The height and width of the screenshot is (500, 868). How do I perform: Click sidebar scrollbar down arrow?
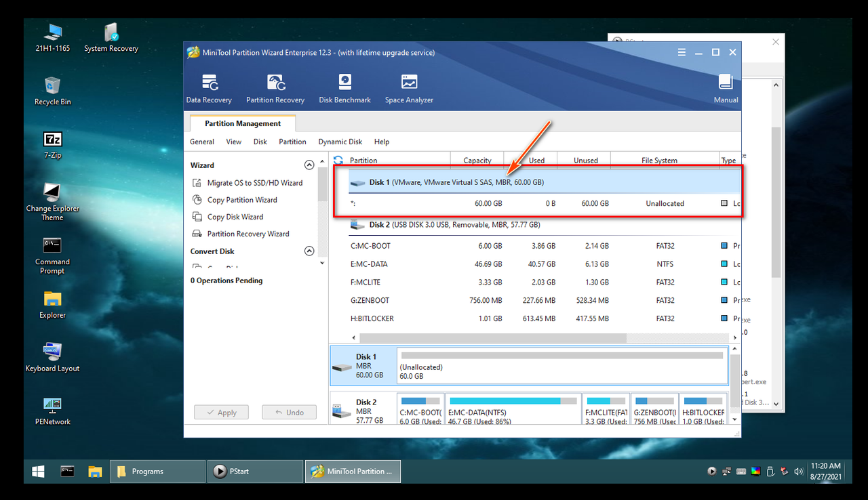coord(322,263)
